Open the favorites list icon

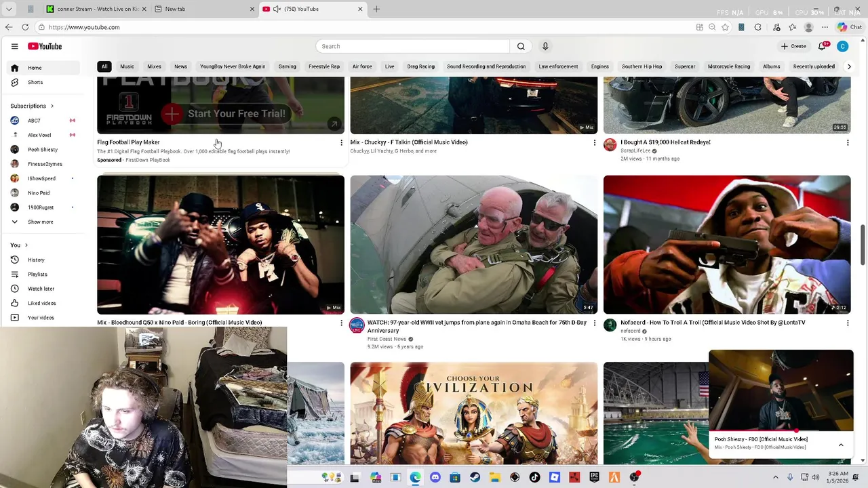pos(792,27)
